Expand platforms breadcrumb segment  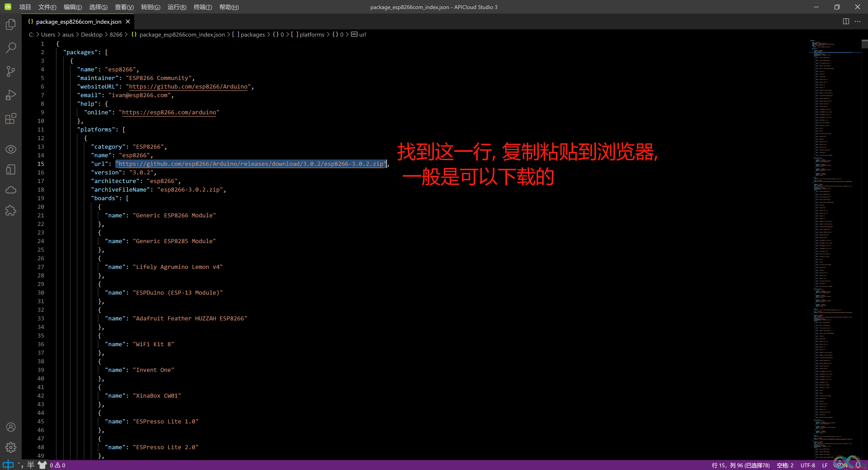308,34
